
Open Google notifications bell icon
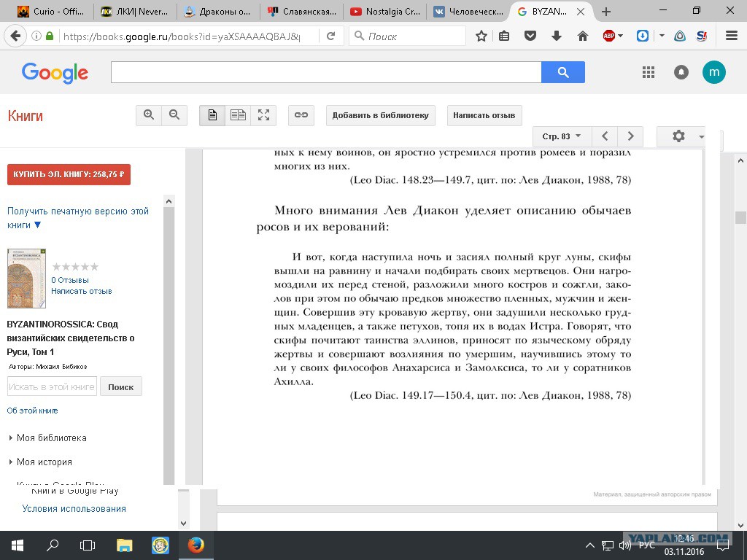click(x=681, y=72)
